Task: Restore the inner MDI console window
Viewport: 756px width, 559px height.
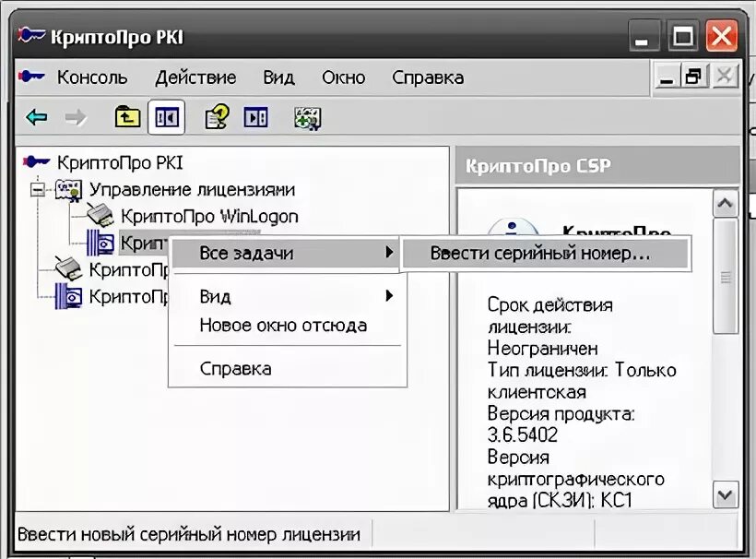Action: [x=694, y=77]
